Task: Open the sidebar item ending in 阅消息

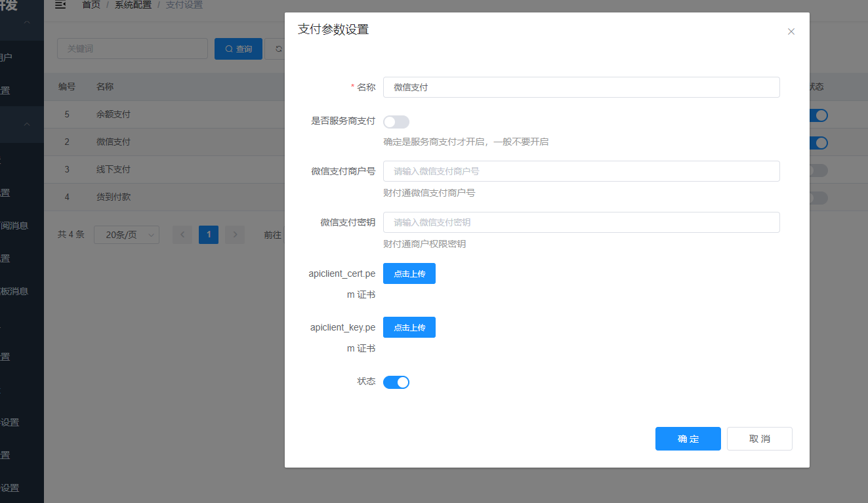Action: (14, 226)
